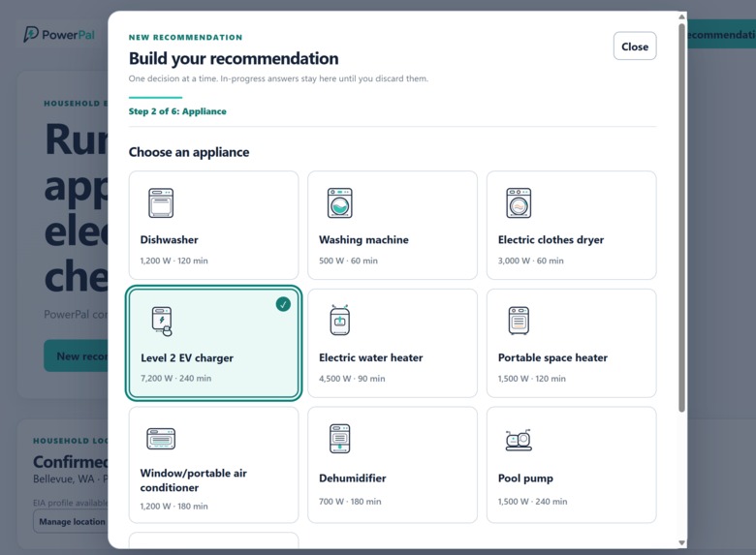The image size is (756, 555).
Task: Click the Washing machine icon
Action: 340,202
